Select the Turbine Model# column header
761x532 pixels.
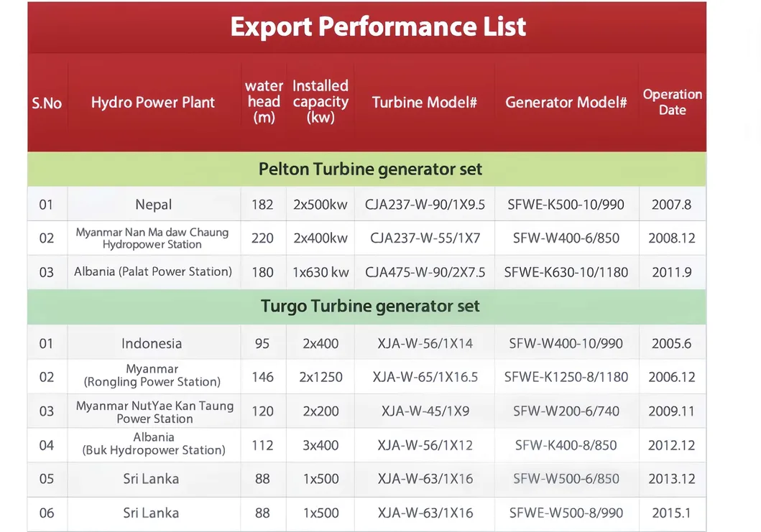tap(424, 103)
